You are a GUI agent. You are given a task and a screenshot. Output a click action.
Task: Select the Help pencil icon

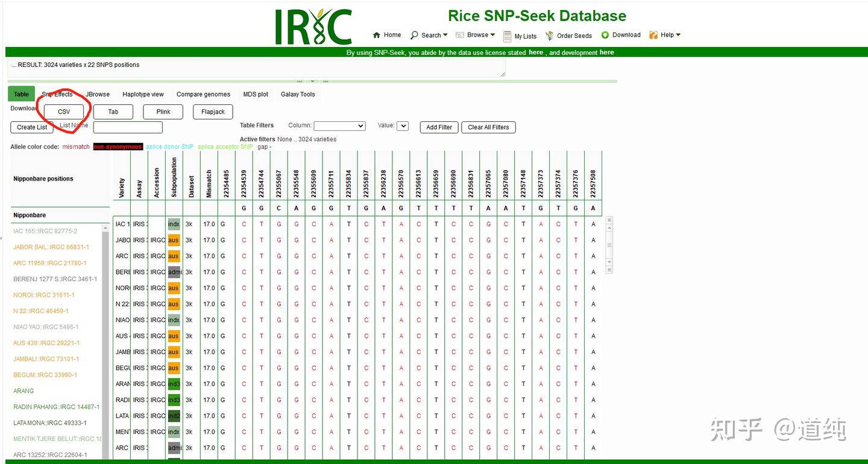653,35
